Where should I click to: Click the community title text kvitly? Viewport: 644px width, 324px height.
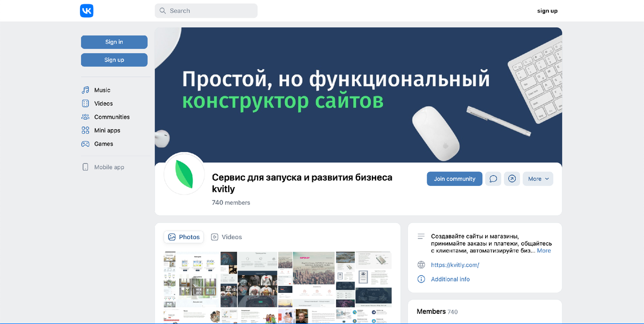[x=302, y=183]
